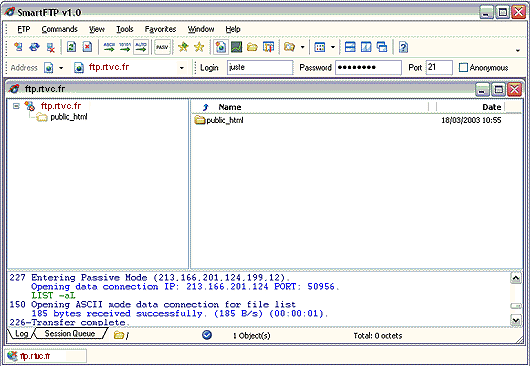Screen dimensions: 530x366
Task: Open the Window menu
Action: [201, 29]
